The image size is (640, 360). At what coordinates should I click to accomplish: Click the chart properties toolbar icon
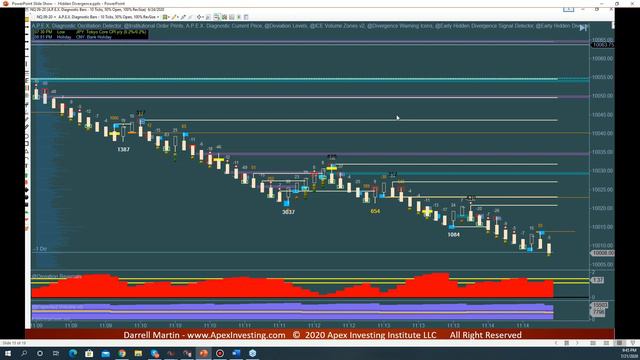coord(246,17)
